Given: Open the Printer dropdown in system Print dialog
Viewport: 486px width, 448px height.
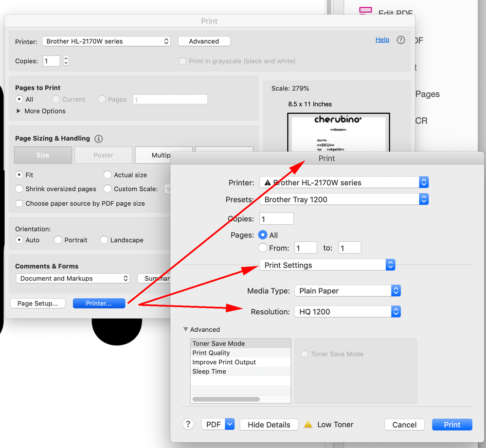Looking at the screenshot, I should [344, 182].
